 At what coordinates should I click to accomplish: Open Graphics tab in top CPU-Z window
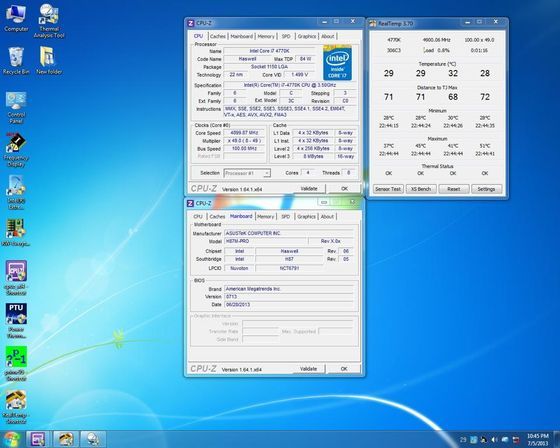pos(307,36)
